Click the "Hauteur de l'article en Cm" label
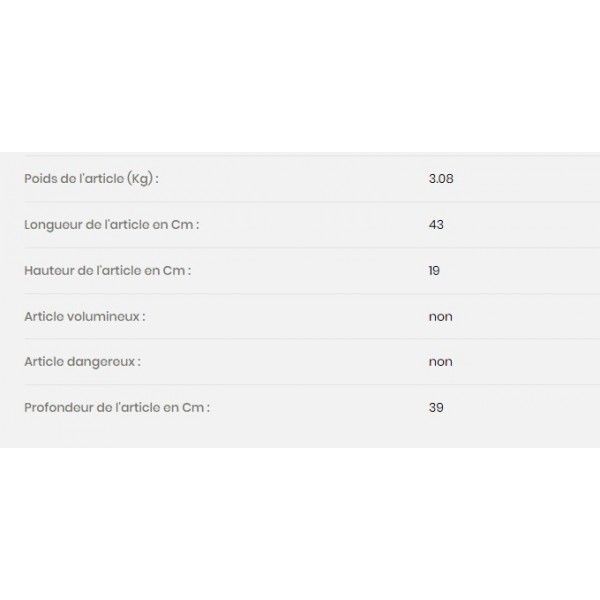This screenshot has height=600, width=600. tap(107, 271)
